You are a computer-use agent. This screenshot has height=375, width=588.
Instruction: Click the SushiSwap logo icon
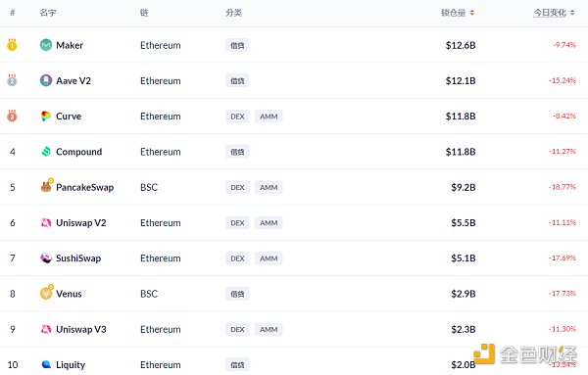(x=46, y=258)
